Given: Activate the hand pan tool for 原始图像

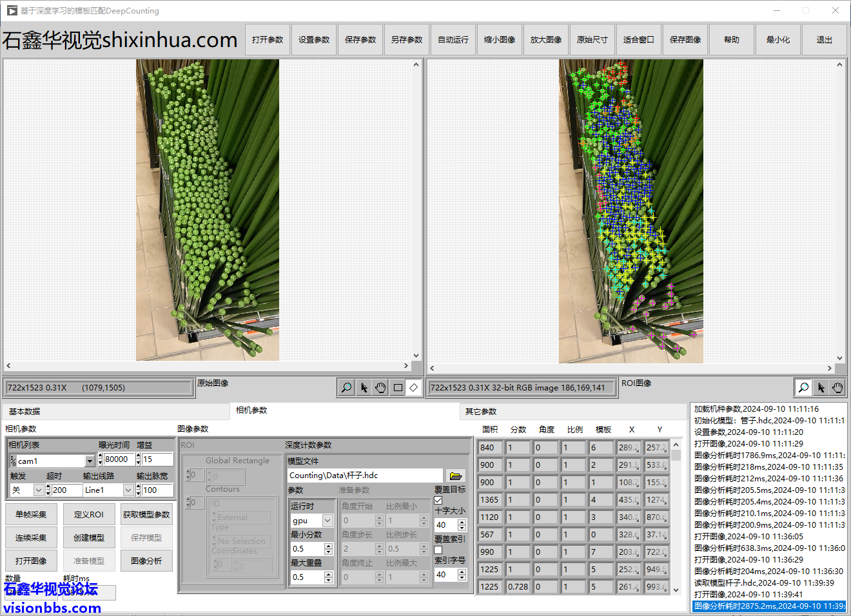Looking at the screenshot, I should [x=380, y=387].
